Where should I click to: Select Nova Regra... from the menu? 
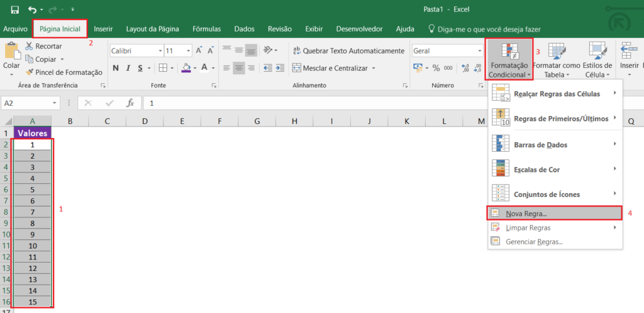pyautogui.click(x=526, y=213)
